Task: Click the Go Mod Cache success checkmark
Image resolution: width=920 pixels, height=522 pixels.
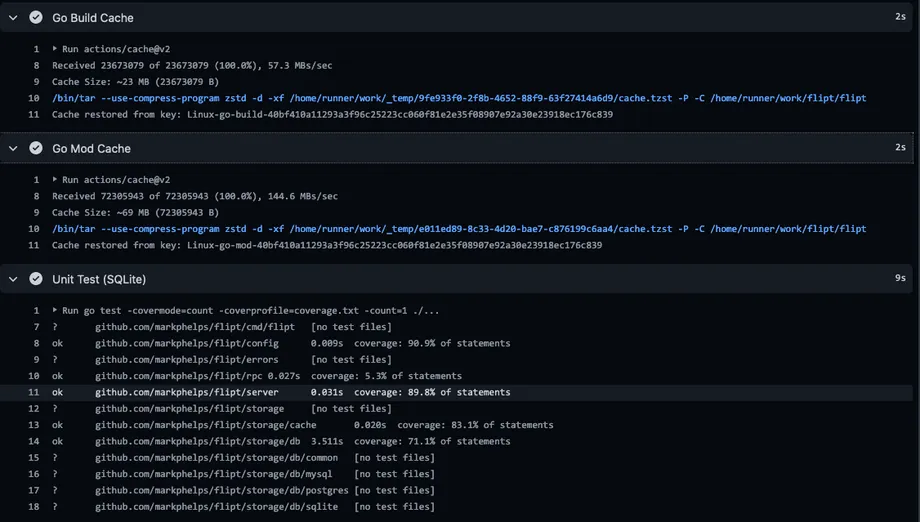Action: coord(36,148)
